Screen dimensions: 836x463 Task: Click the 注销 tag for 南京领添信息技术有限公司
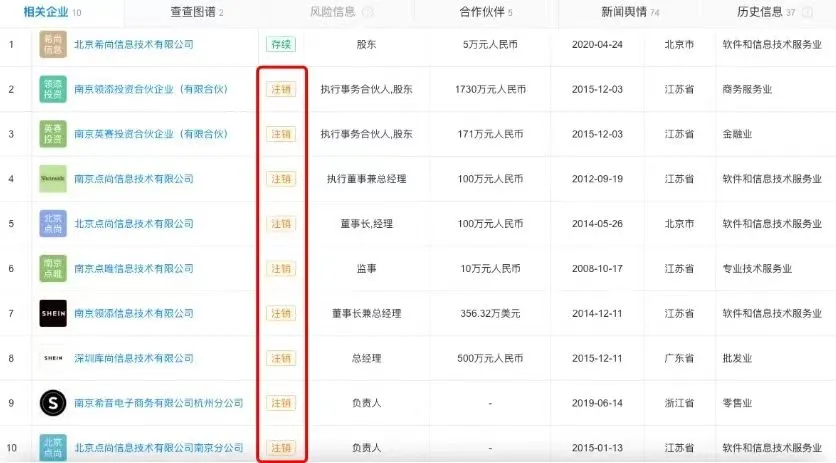281,313
